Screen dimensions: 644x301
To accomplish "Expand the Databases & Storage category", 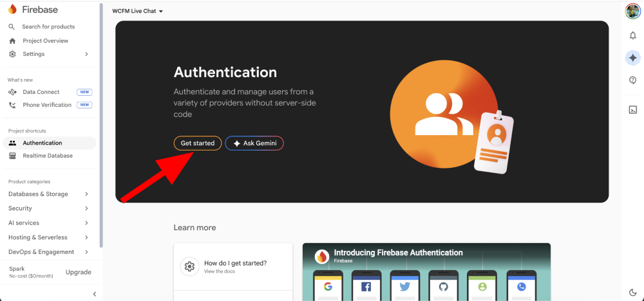I will pos(48,194).
